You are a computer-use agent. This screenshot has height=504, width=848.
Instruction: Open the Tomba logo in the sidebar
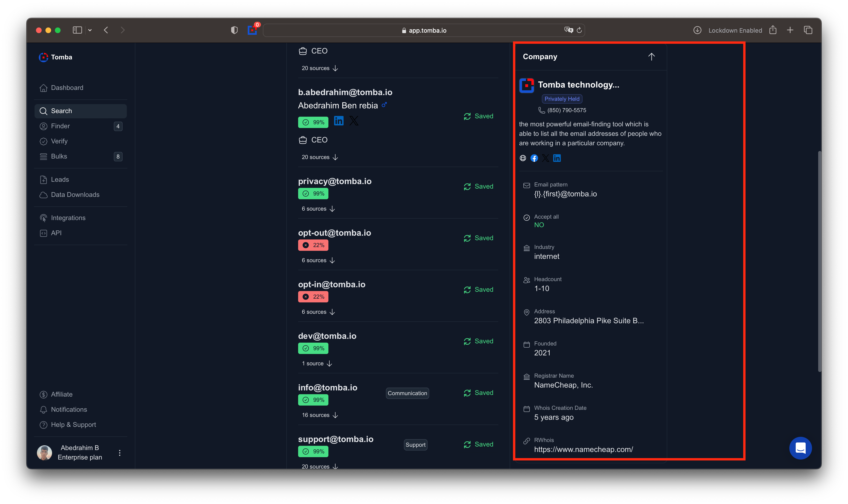click(55, 57)
